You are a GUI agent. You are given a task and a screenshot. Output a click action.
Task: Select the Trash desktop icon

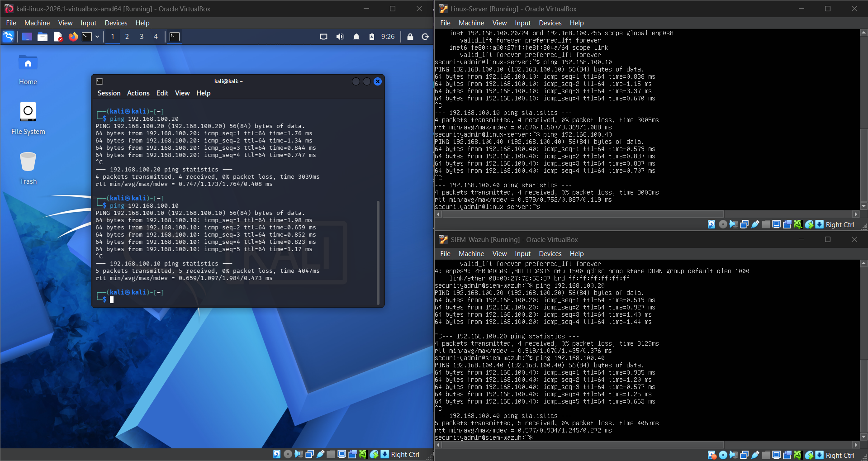pos(28,168)
